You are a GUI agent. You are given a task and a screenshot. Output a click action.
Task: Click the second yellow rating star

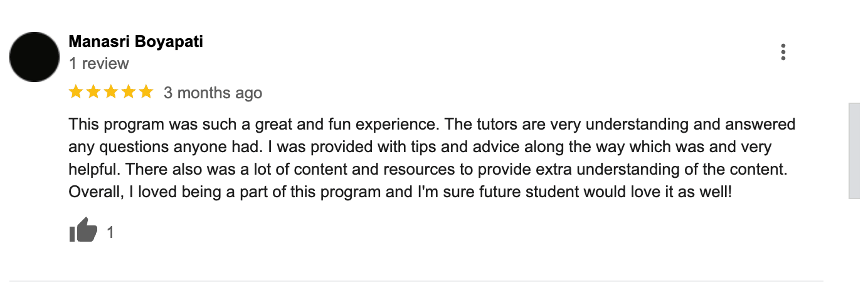click(93, 93)
